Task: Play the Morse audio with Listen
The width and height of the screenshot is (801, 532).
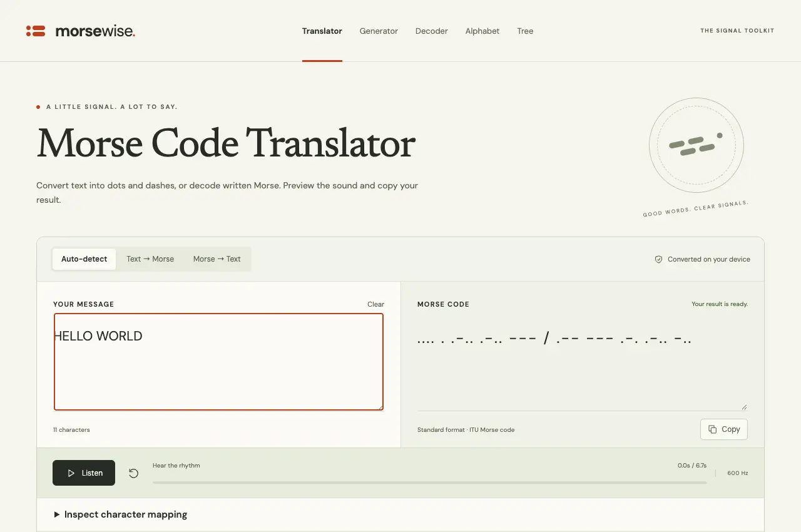Action: 84,473
